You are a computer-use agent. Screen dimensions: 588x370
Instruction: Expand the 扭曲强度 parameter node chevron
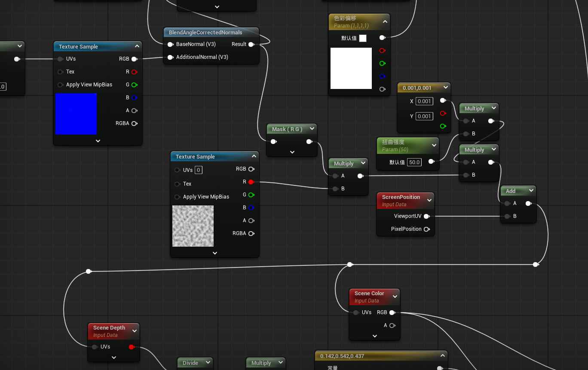[x=434, y=145]
